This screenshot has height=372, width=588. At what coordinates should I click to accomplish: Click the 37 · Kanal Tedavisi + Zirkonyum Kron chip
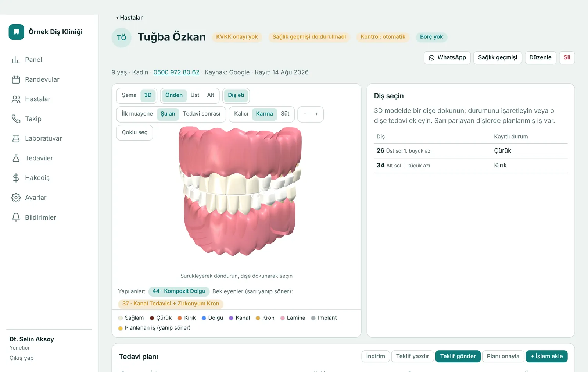tap(171, 304)
